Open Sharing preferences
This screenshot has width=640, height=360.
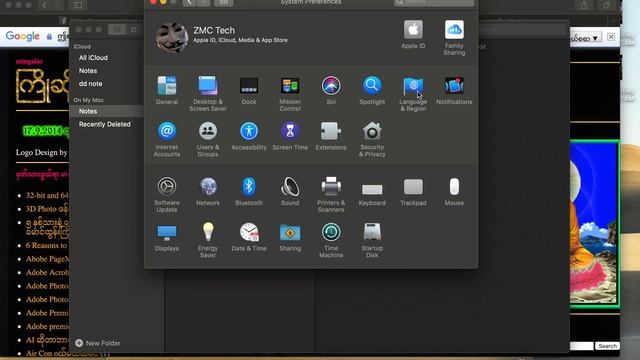pos(290,237)
